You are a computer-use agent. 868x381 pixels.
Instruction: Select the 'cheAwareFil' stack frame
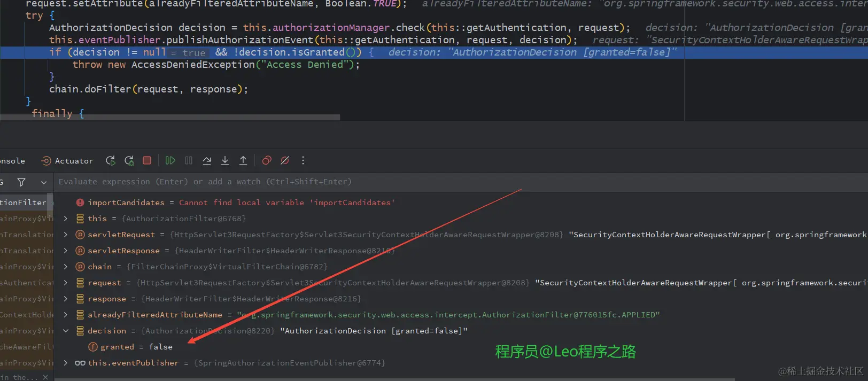(x=27, y=347)
